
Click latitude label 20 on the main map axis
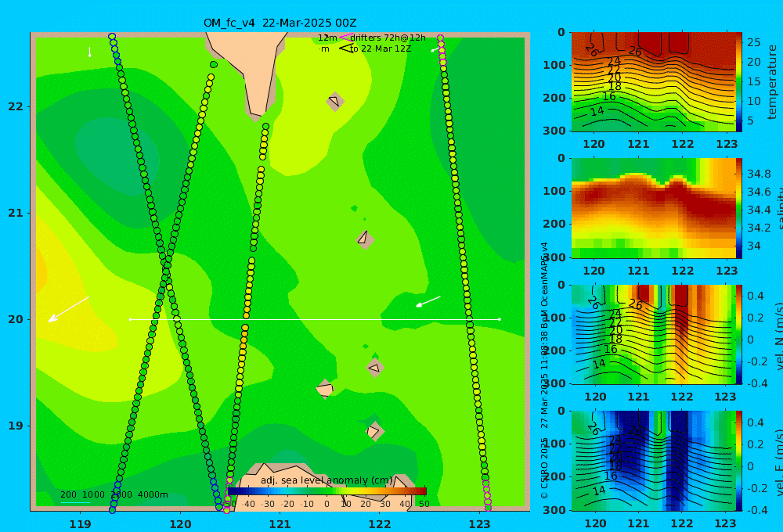pos(16,319)
